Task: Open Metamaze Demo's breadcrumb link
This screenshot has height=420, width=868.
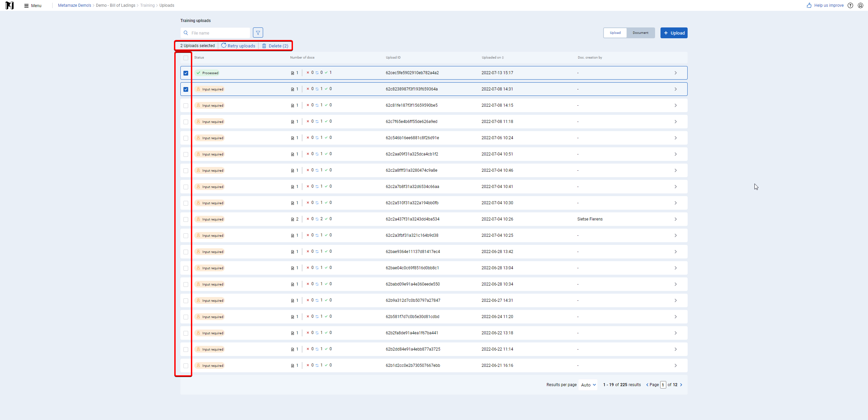Action: pos(75,5)
